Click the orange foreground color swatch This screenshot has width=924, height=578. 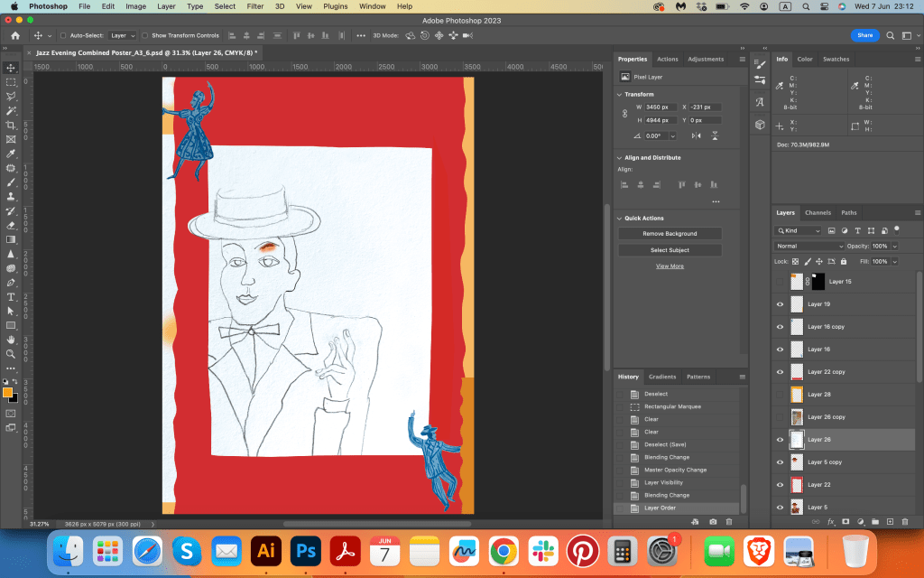pyautogui.click(x=7, y=393)
